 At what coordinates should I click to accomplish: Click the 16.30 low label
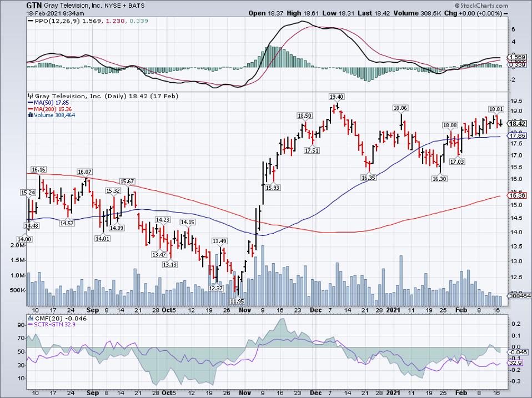439,179
